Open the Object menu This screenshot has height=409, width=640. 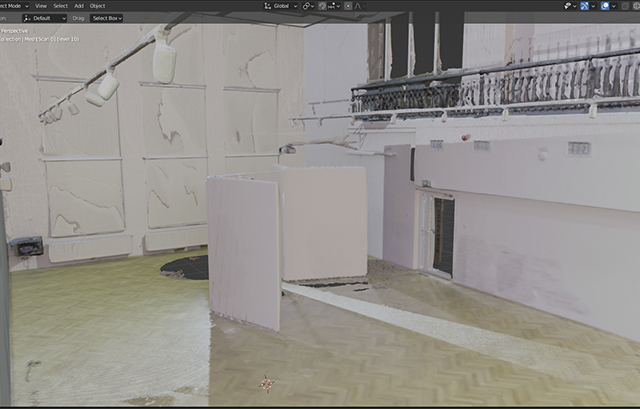97,5
